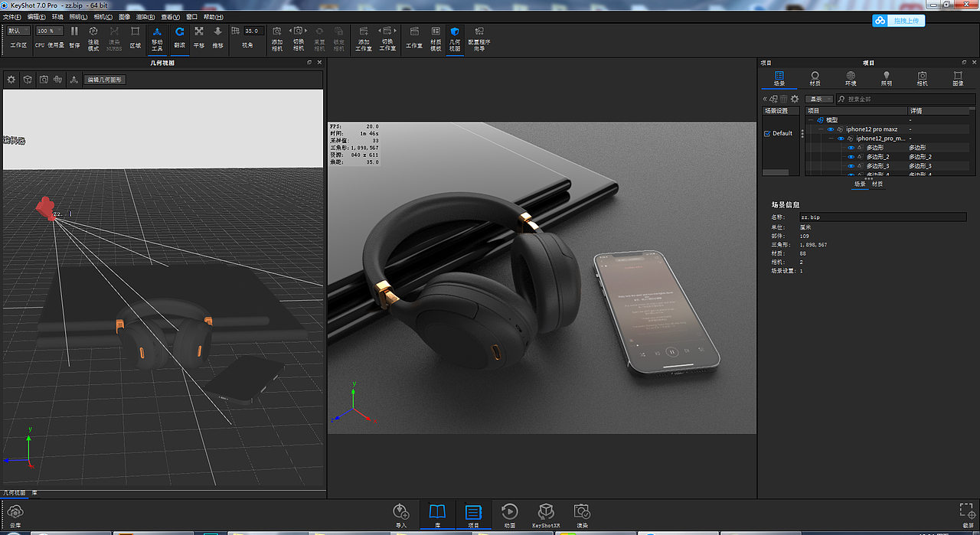
Task: Hide the 多边形 part
Action: pos(851,148)
